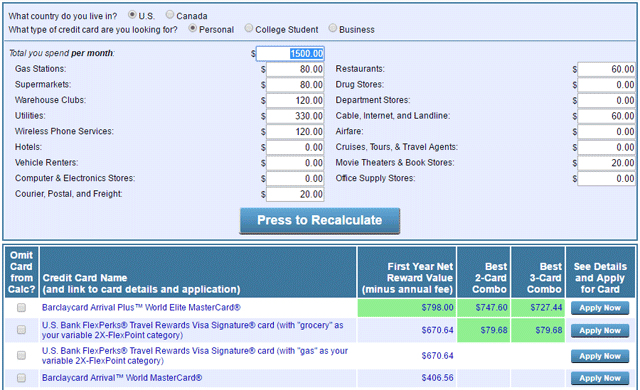The width and height of the screenshot is (640, 390).
Task: Edit the Office Supply Stores amount field
Action: pos(607,179)
